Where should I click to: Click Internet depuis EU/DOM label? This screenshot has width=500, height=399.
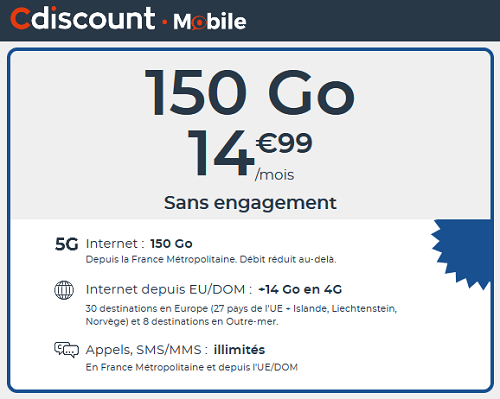[x=169, y=290]
